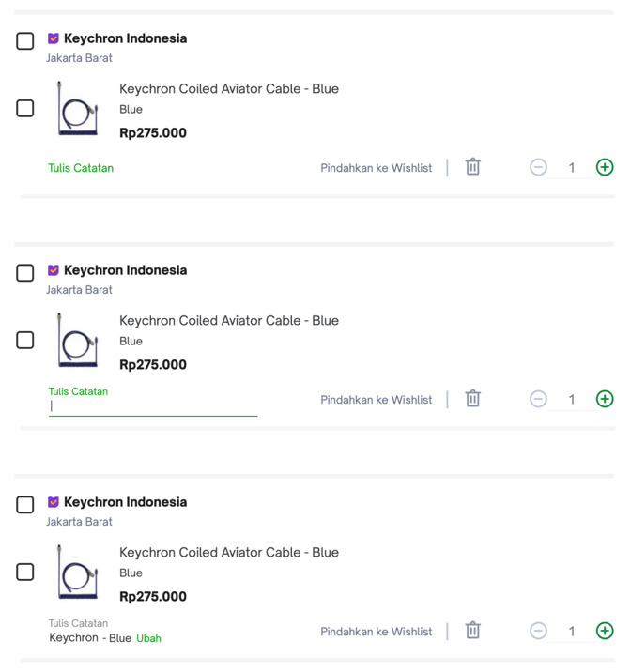Delete the first cart item with trash icon
The width and height of the screenshot is (631, 672).
coord(473,167)
